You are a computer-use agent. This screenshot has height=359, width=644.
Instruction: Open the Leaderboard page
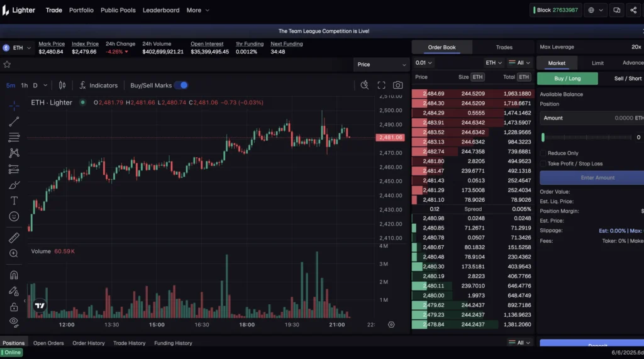click(161, 10)
